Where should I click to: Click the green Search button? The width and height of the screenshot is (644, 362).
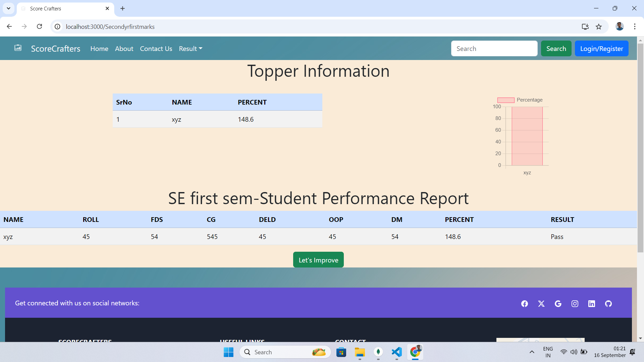click(556, 49)
